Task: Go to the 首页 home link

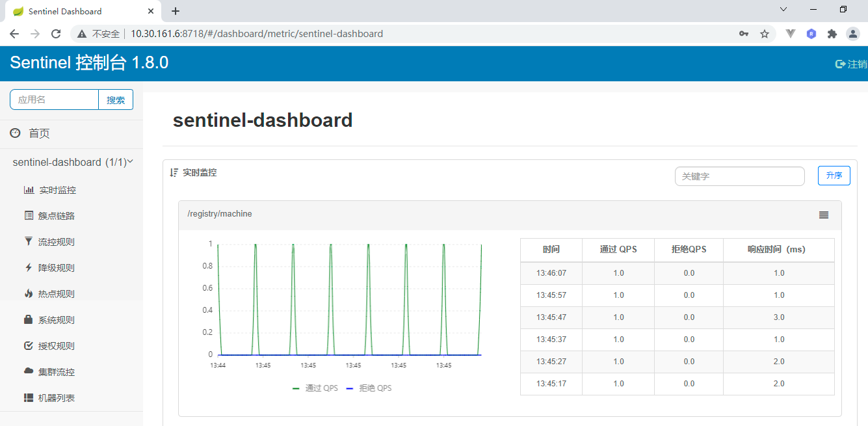Action: pos(39,133)
